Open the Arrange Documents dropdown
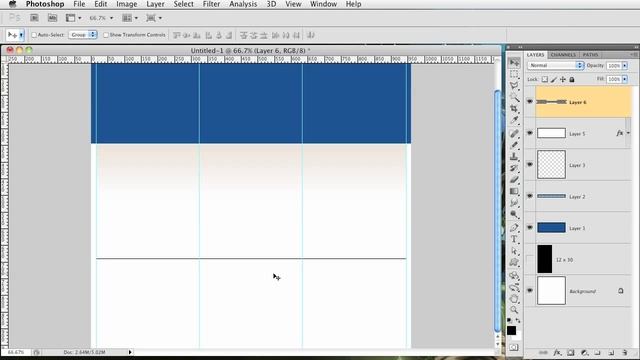The width and height of the screenshot is (640, 360). coord(130,18)
